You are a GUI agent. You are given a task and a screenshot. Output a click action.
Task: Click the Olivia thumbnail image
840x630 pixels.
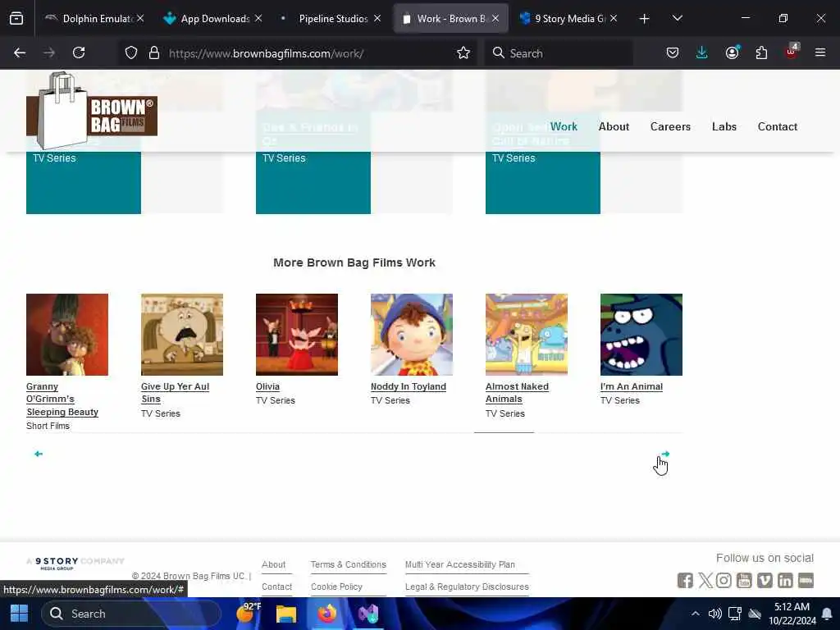297,335
